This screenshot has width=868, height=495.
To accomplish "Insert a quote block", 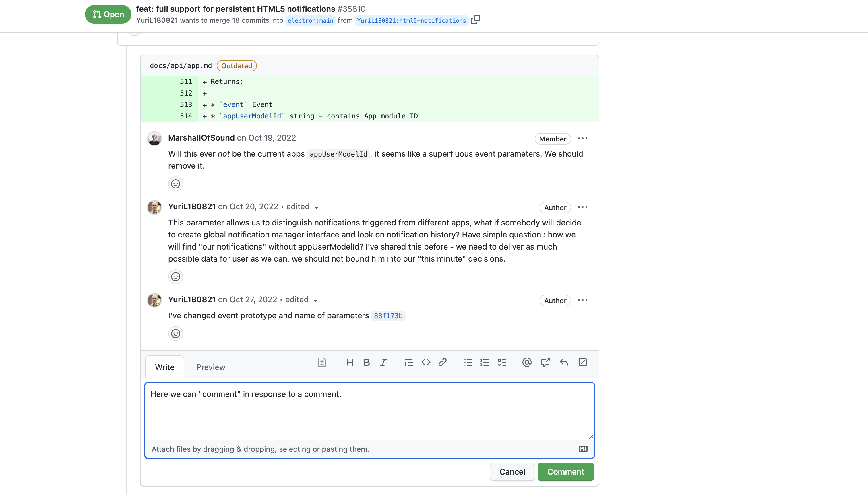I will 409,363.
